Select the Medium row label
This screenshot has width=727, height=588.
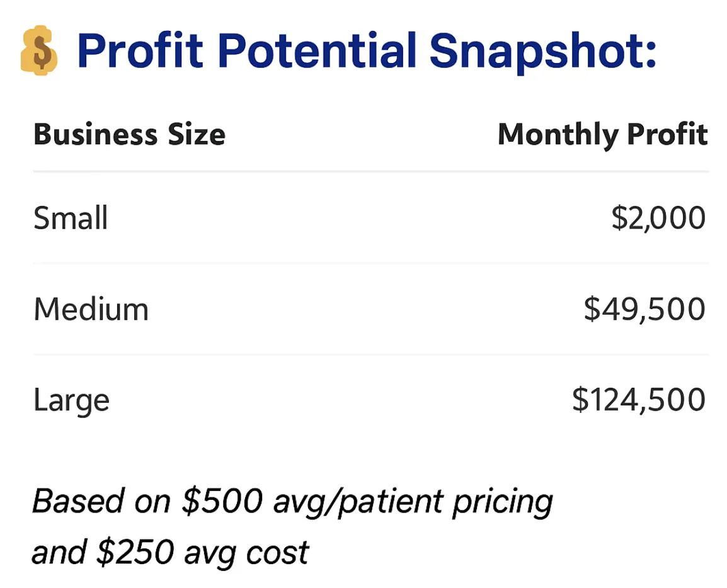(91, 308)
